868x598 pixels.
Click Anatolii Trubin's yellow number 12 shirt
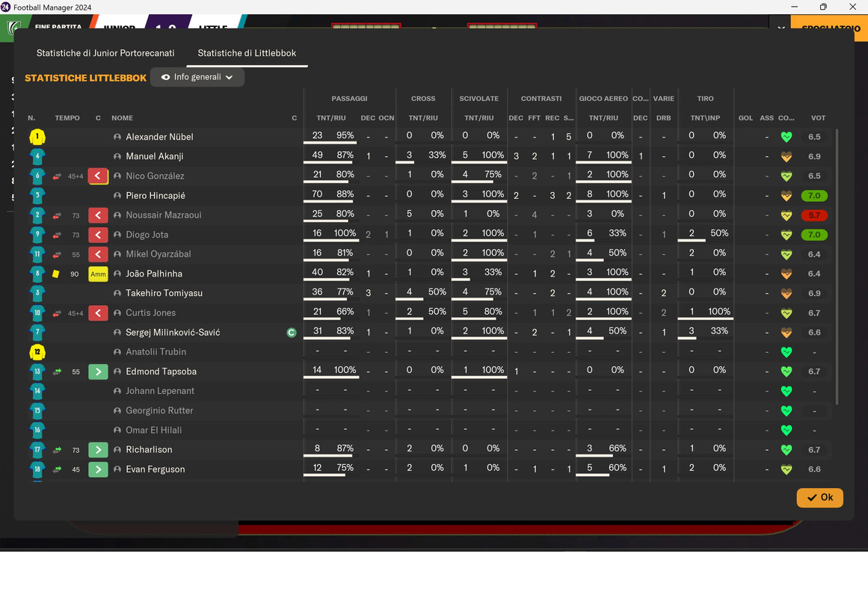[x=37, y=351]
